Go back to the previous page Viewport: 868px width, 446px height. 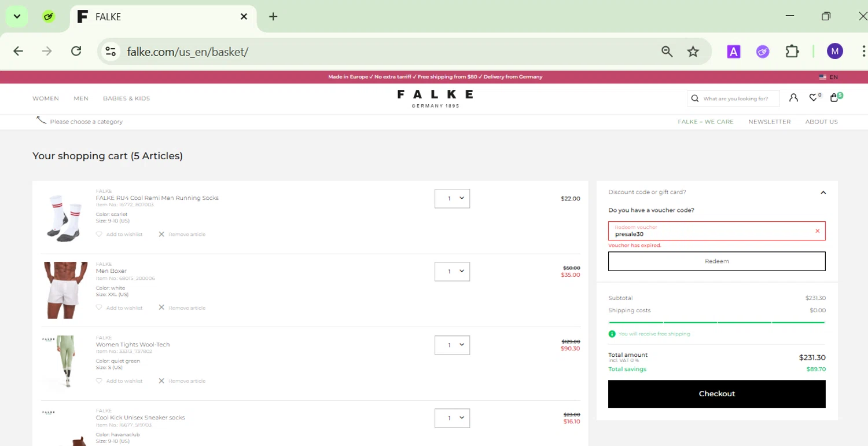coord(18,52)
